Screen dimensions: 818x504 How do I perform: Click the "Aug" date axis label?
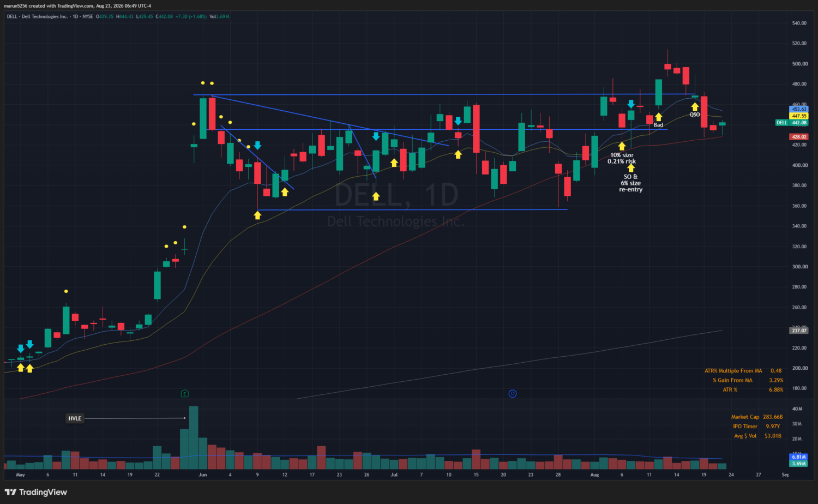pyautogui.click(x=594, y=475)
